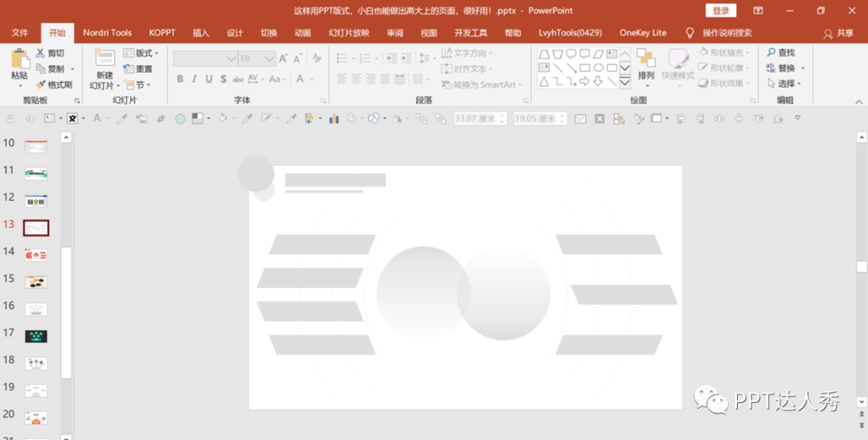The height and width of the screenshot is (440, 868).
Task: Click the bar chart quick-access icon
Action: tap(334, 118)
